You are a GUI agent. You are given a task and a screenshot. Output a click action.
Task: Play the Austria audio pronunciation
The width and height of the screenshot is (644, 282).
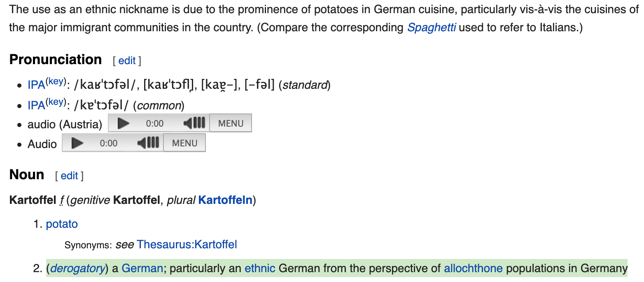[x=123, y=123]
